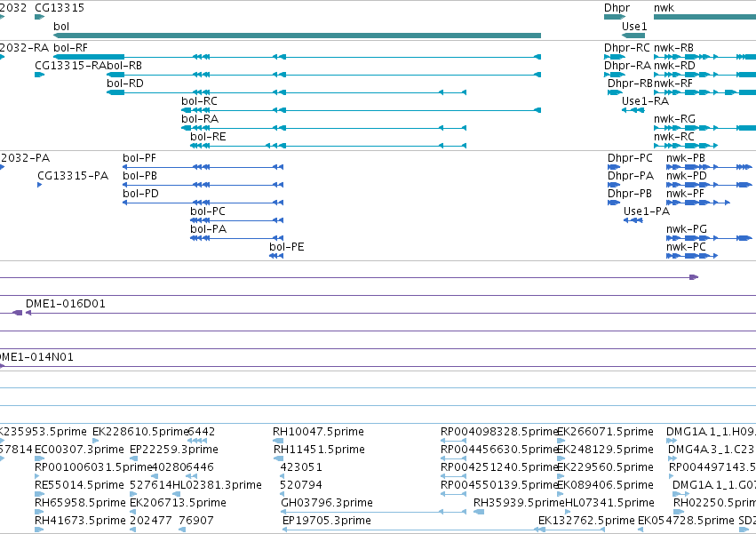This screenshot has width=756, height=534.
Task: Open EST label EK206713.5prime
Action: (178, 503)
